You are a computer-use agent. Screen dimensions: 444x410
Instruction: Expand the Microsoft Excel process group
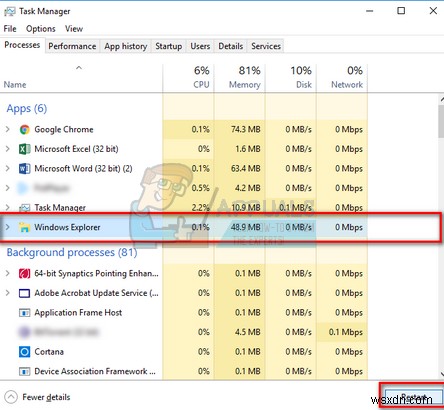(x=8, y=149)
